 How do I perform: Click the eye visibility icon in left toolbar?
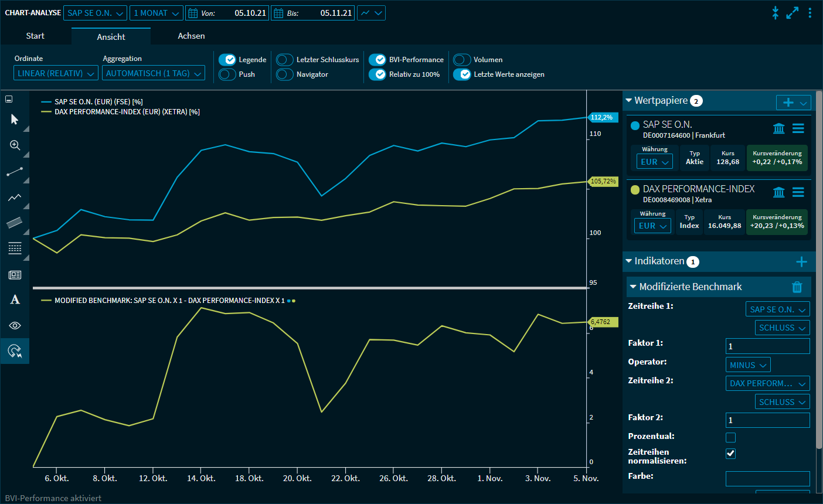click(x=15, y=325)
